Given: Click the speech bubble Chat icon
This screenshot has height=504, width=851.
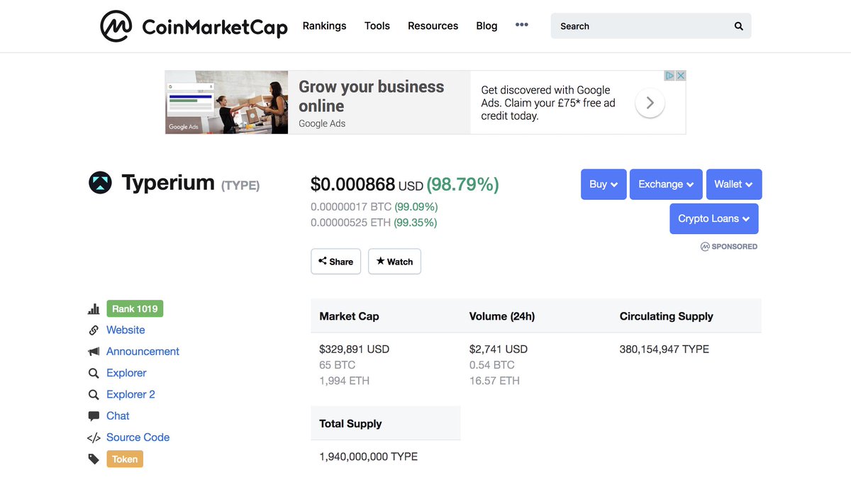Looking at the screenshot, I should (x=94, y=416).
